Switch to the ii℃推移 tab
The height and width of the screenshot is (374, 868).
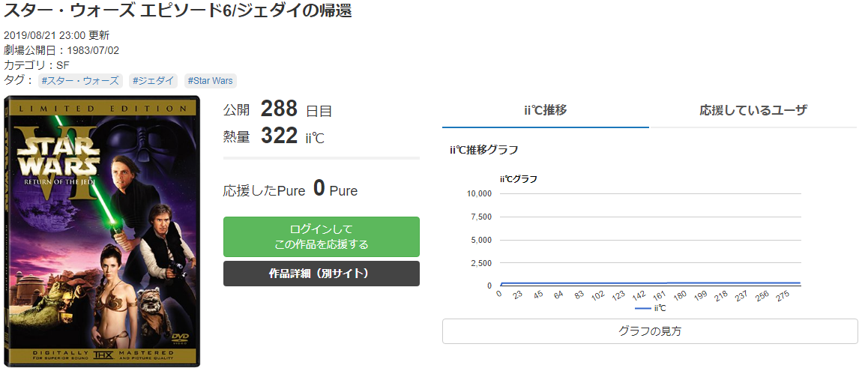[x=545, y=110]
